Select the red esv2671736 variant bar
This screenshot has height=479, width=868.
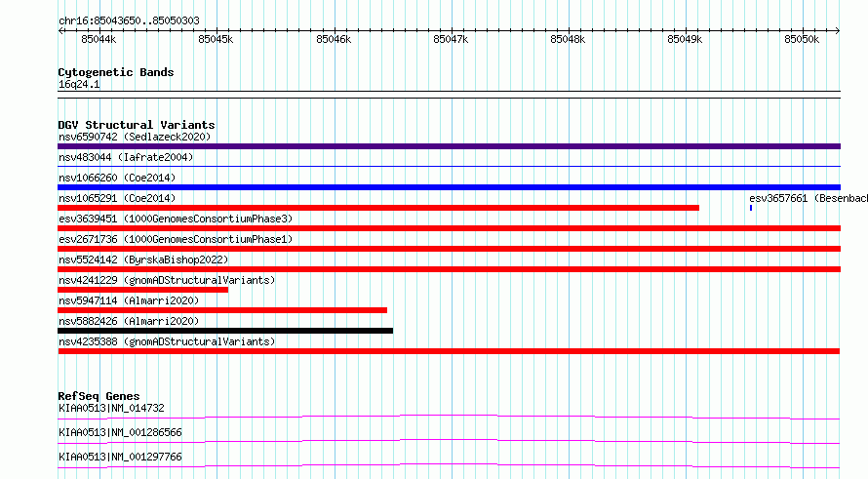(x=449, y=249)
